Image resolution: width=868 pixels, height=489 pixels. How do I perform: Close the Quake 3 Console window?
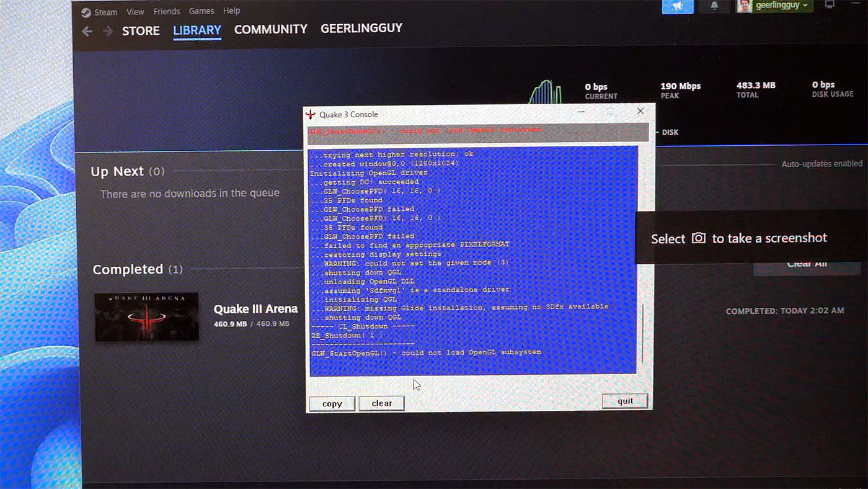point(640,111)
